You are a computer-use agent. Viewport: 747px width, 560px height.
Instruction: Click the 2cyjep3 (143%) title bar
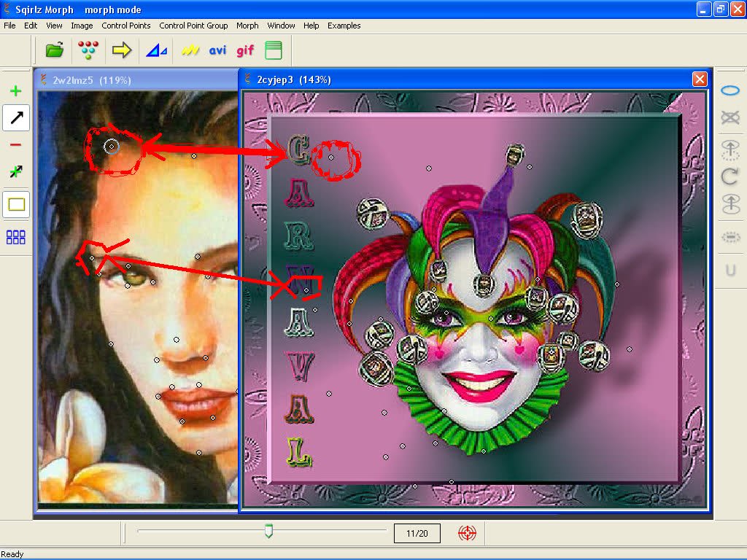pos(294,79)
